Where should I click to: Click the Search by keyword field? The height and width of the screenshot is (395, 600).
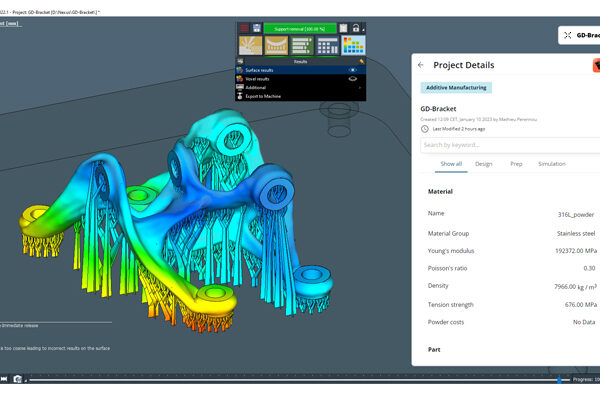coord(510,145)
